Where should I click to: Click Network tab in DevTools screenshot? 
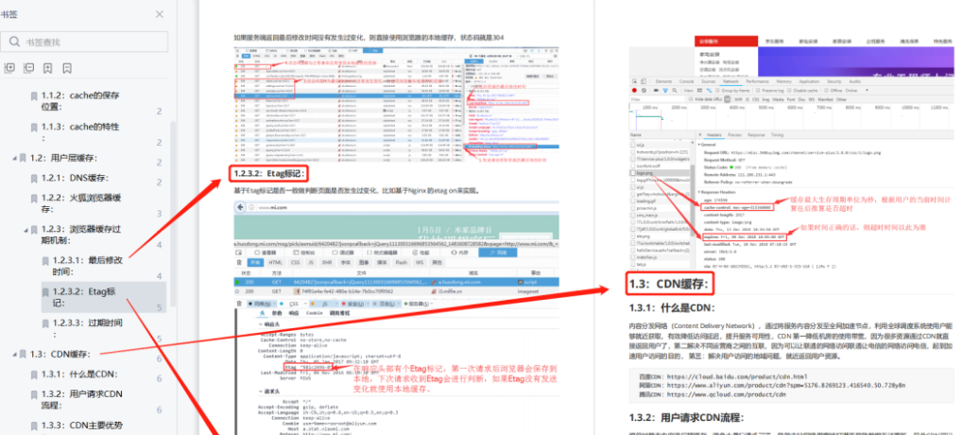[x=730, y=81]
